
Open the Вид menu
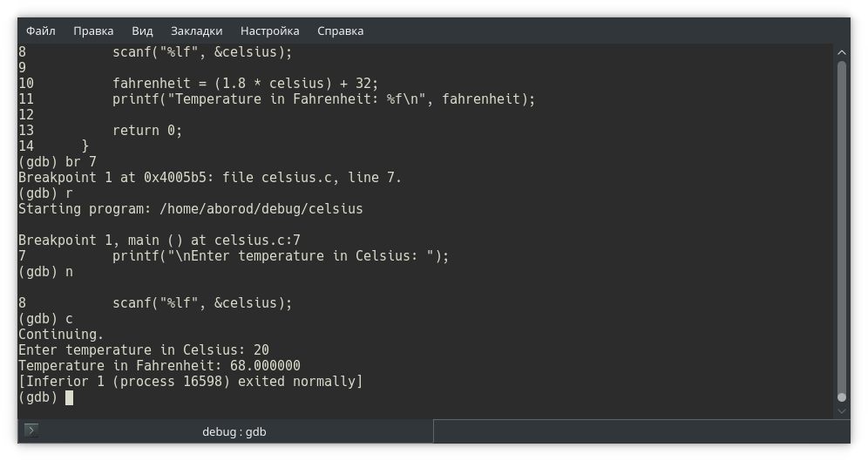pos(142,31)
